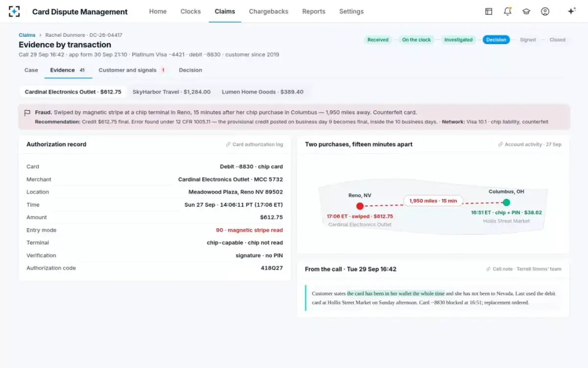Open the Chargebacks menu

pos(269,11)
